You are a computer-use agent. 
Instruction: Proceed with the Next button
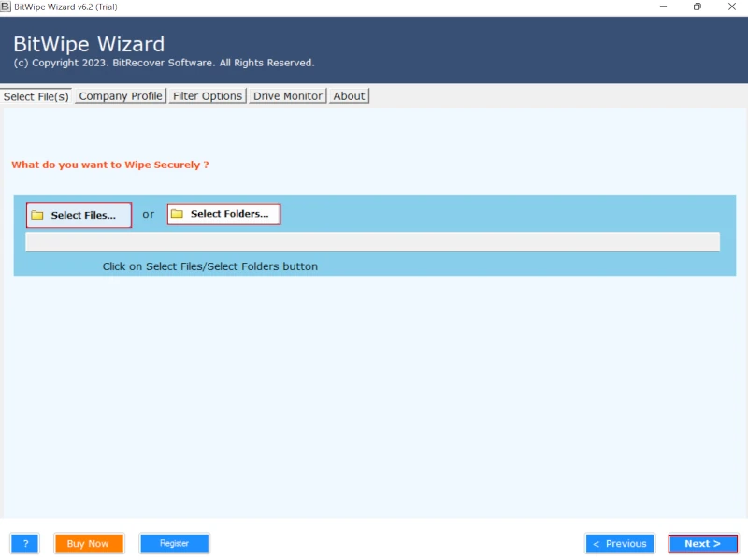click(702, 543)
